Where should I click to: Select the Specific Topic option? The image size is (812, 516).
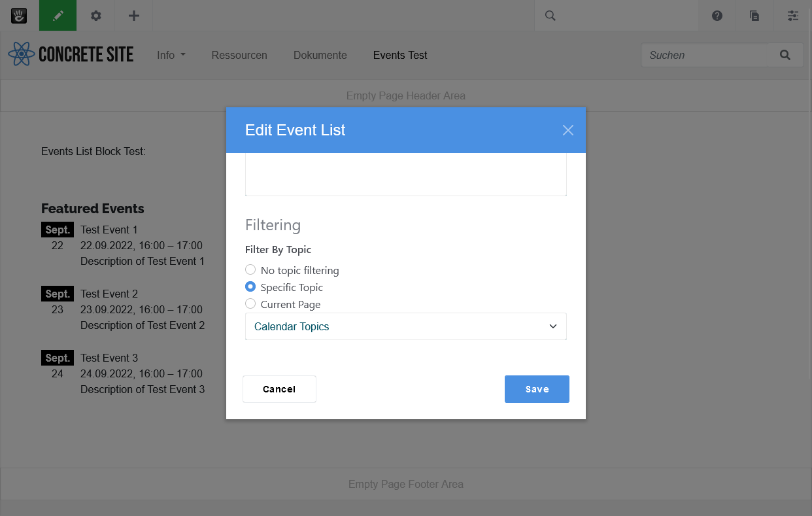point(250,286)
